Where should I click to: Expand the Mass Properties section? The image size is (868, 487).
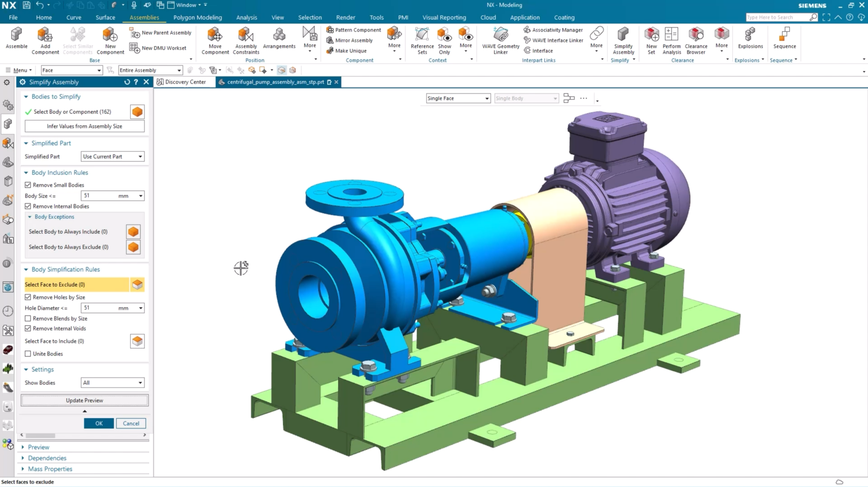click(x=50, y=469)
